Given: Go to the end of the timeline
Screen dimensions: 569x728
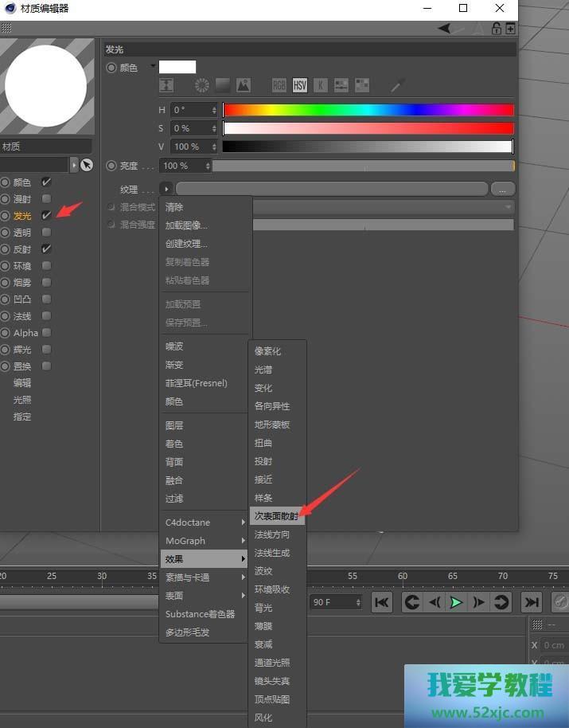Looking at the screenshot, I should point(531,602).
